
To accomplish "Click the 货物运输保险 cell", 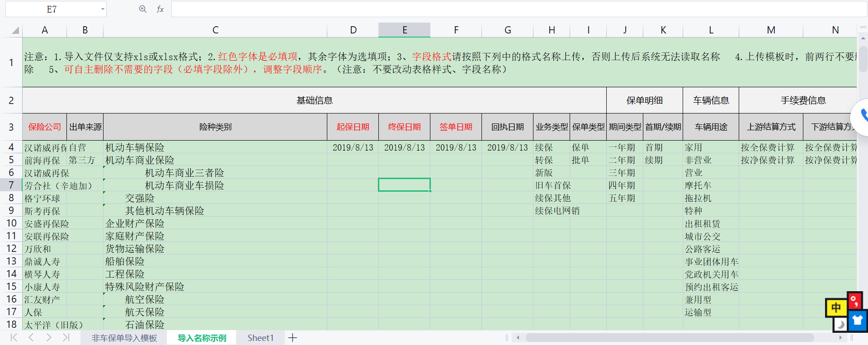I will [215, 249].
